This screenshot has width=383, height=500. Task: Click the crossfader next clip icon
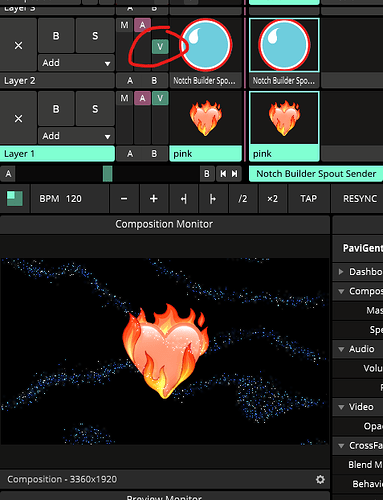click(x=235, y=174)
